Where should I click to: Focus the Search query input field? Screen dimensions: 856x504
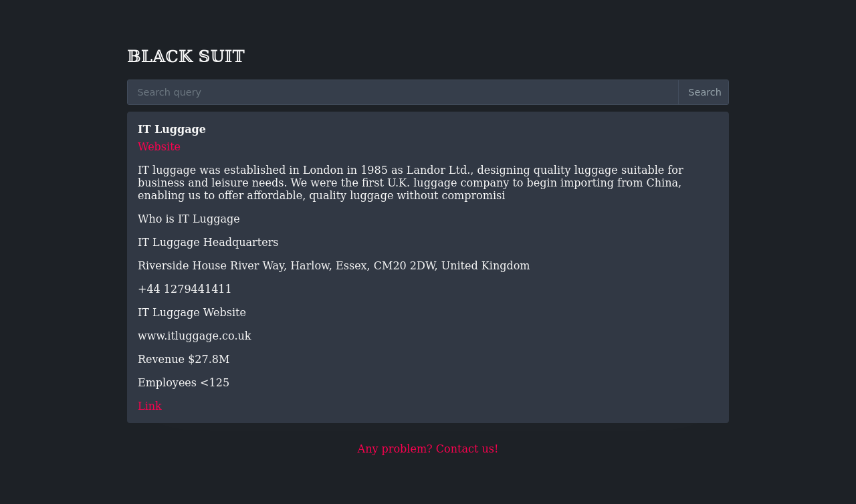pyautogui.click(x=403, y=92)
